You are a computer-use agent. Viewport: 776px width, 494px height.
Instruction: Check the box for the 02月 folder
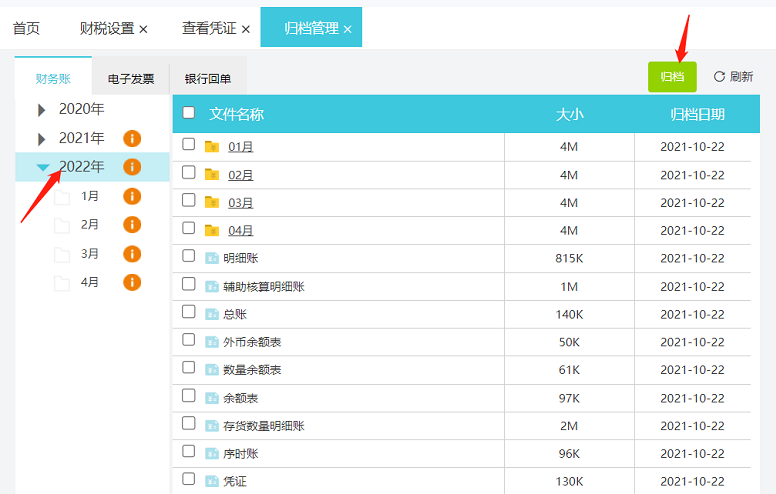coord(189,173)
